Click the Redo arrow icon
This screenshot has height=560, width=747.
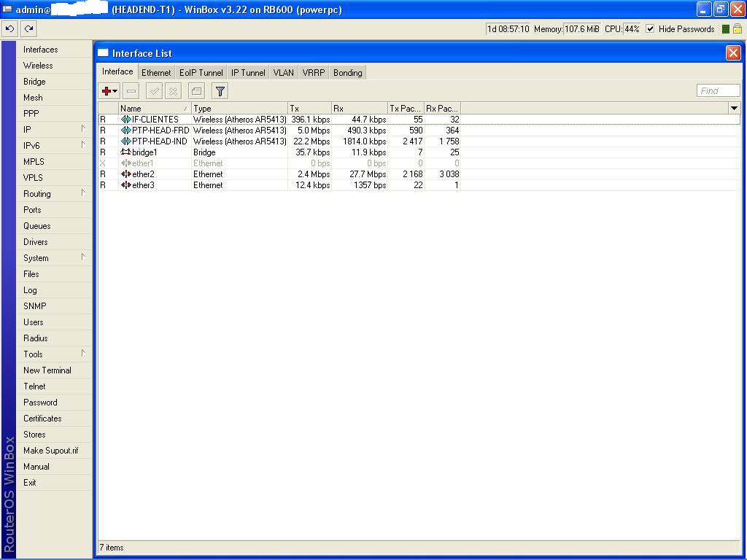28,29
